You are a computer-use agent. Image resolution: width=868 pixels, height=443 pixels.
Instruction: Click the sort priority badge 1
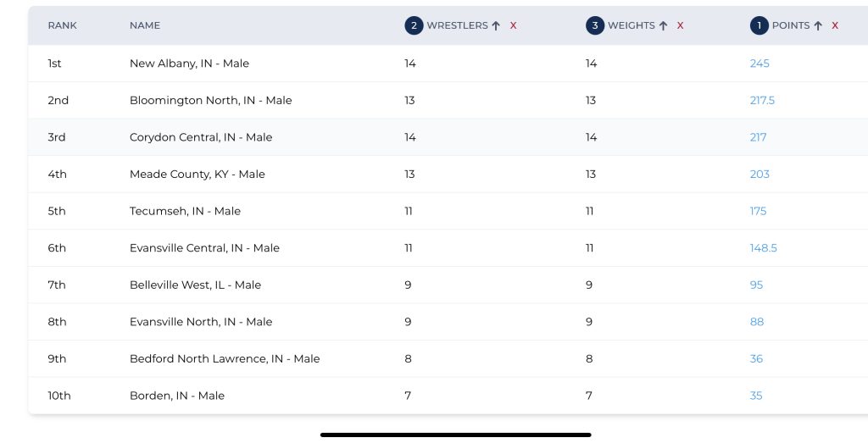tap(759, 26)
